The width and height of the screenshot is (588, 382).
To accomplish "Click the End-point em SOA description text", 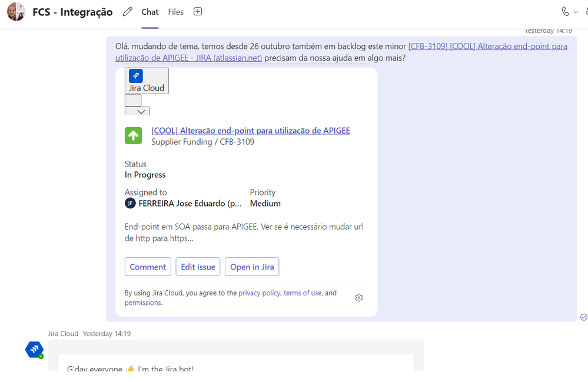I will click(x=244, y=232).
